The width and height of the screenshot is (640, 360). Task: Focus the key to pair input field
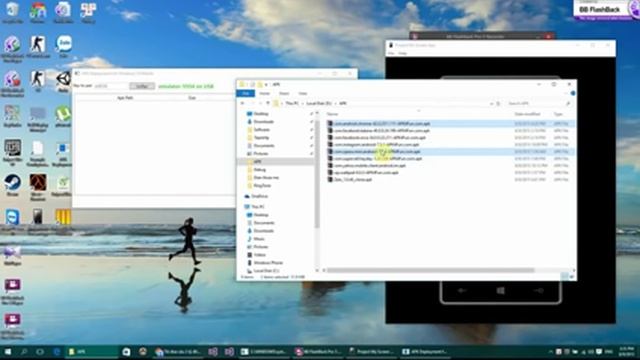coord(111,86)
